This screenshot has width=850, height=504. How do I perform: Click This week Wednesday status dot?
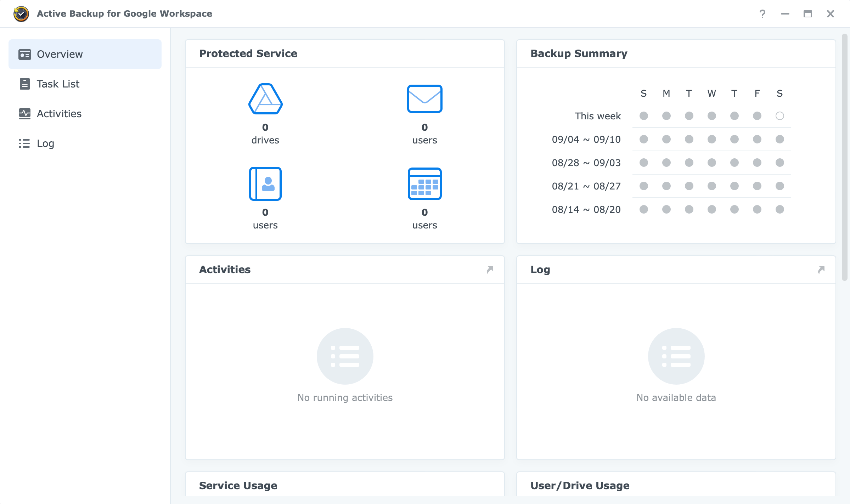[712, 116]
